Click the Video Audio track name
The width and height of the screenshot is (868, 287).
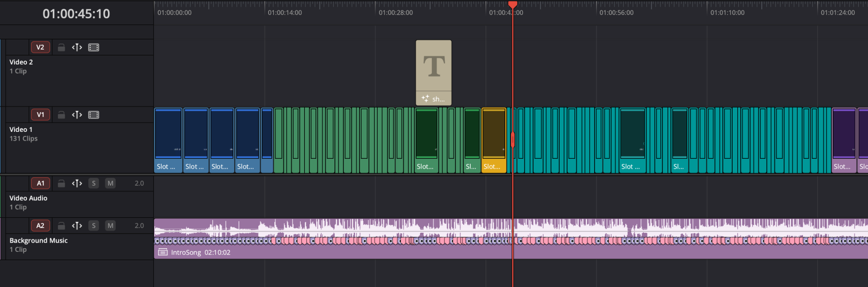click(x=28, y=198)
